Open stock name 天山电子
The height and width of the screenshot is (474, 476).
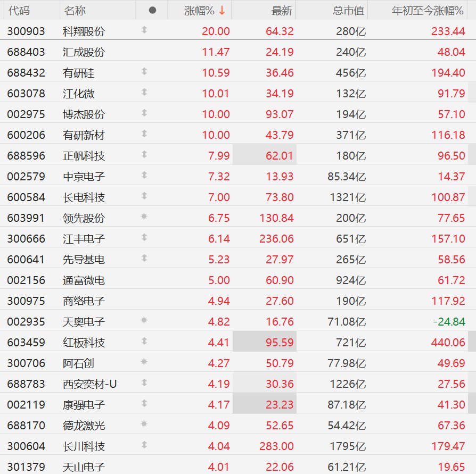coord(84,467)
